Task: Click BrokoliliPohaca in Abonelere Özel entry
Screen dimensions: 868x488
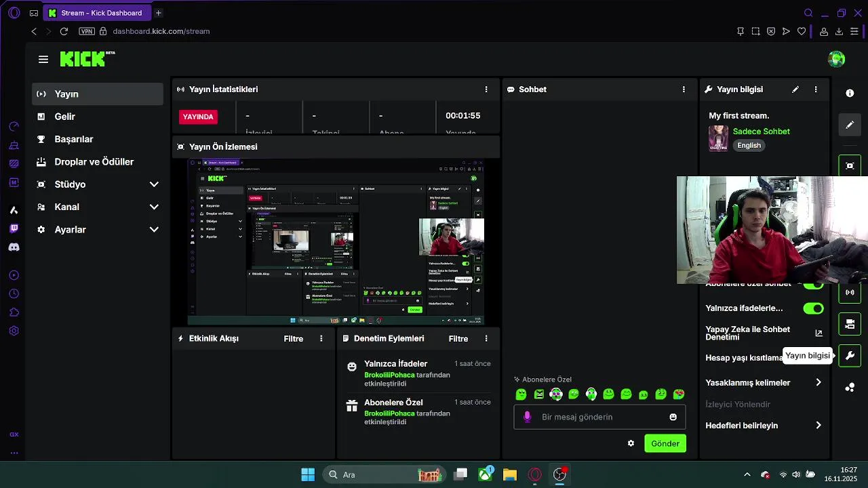Action: point(389,413)
